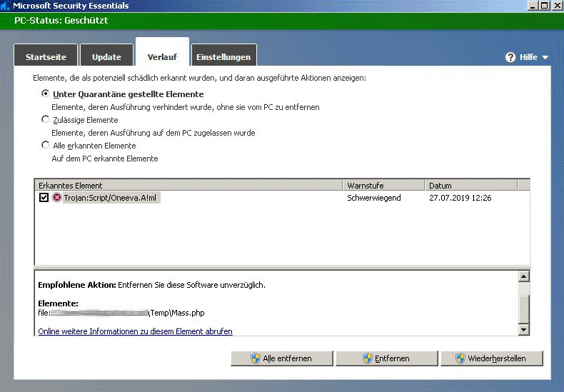Click the details pane scroll down arrow
This screenshot has width=564, height=392.
(524, 329)
